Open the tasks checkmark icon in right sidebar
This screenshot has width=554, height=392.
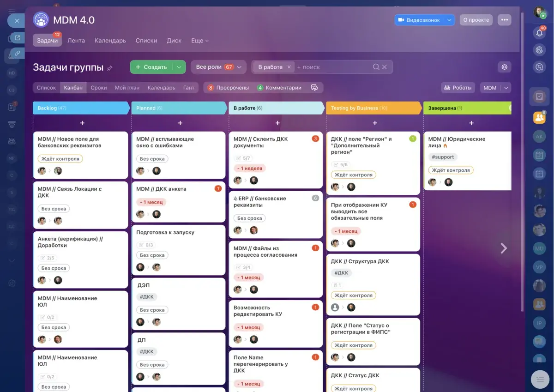coord(539,96)
